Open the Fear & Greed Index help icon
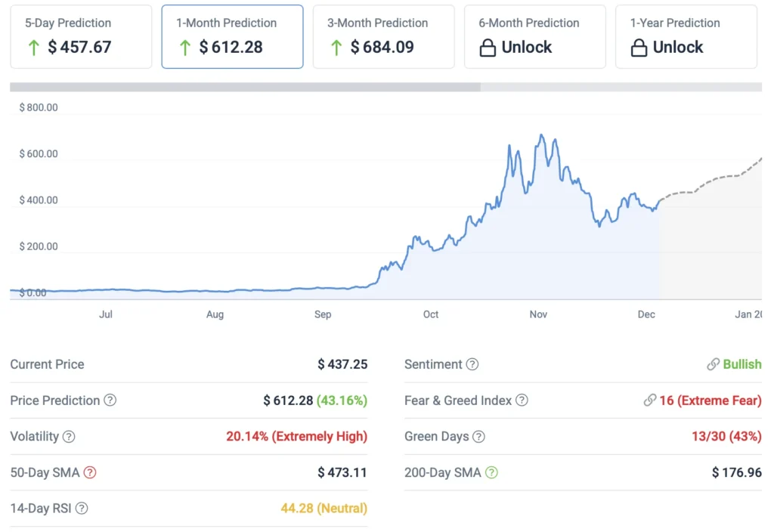 tap(522, 401)
